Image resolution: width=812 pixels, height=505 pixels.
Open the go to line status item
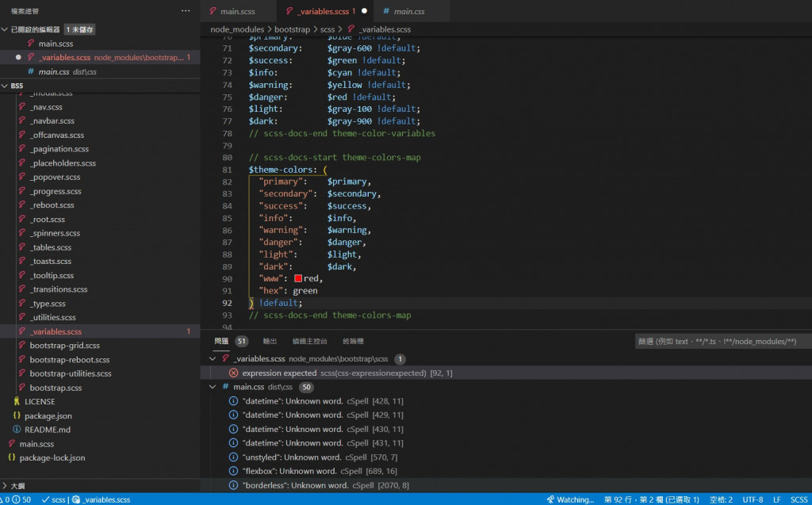click(651, 499)
